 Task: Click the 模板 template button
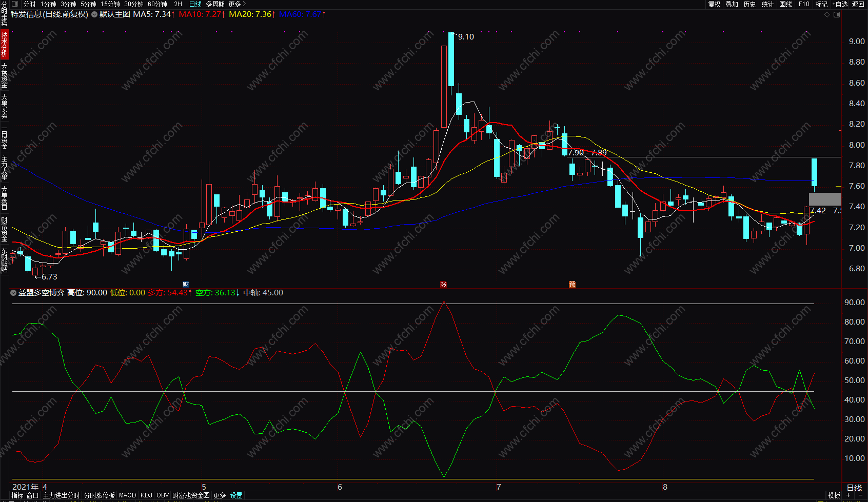(x=834, y=495)
